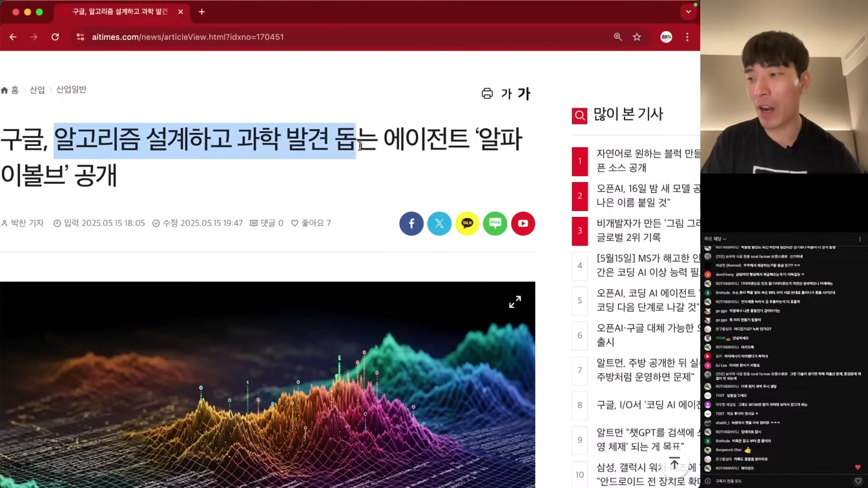Share the article on X

[439, 223]
